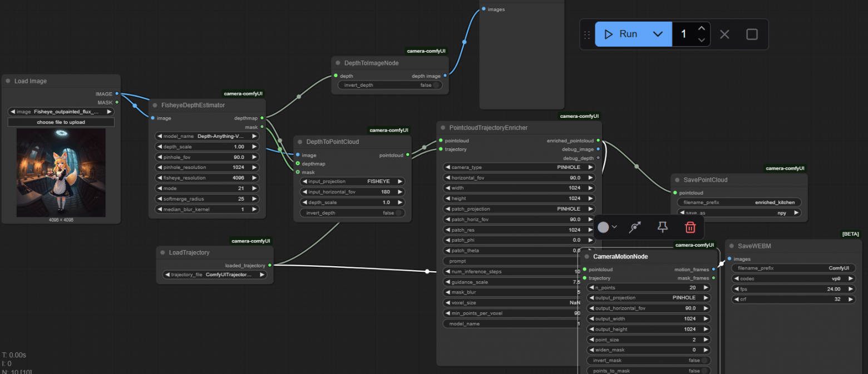
Task: Delete the selected node with trash icon
Action: pyautogui.click(x=690, y=227)
